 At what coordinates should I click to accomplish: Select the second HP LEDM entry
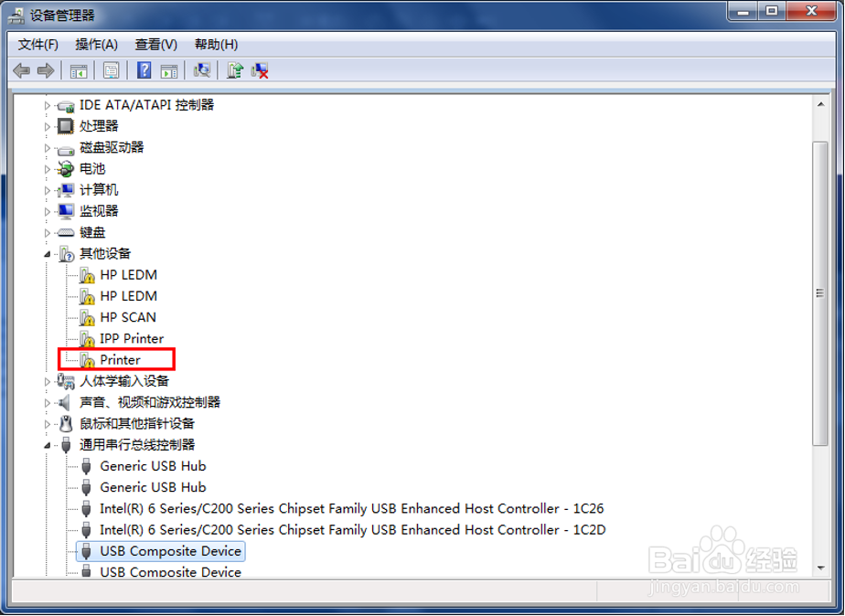point(128,296)
